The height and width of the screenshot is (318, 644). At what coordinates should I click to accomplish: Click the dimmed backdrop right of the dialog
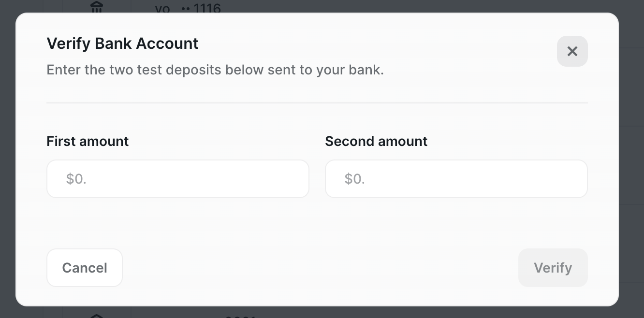[631, 159]
